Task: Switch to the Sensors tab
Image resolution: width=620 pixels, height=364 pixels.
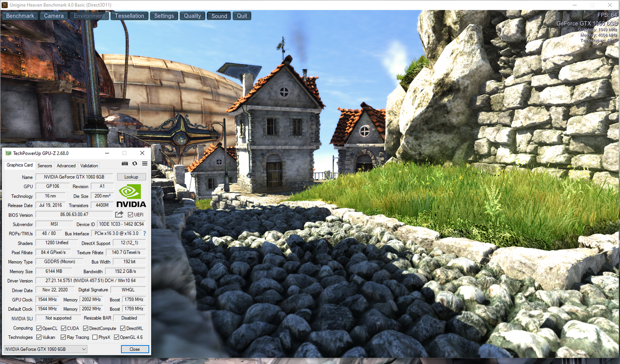Action: click(x=45, y=165)
